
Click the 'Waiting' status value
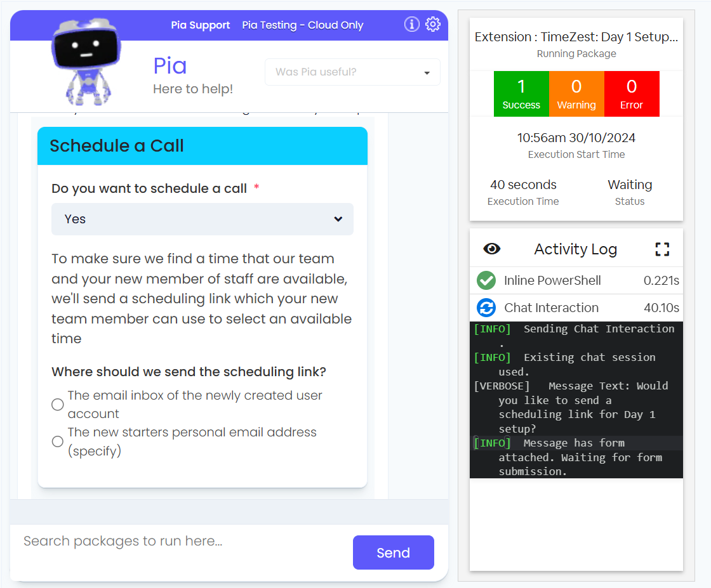[x=630, y=185]
